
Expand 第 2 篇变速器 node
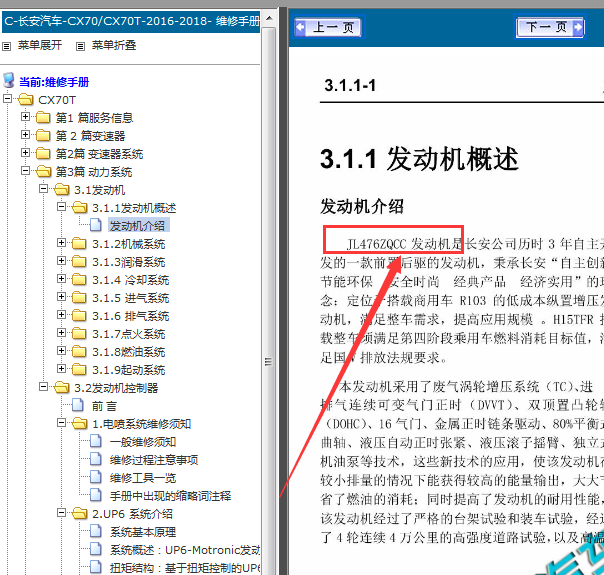tap(25, 134)
